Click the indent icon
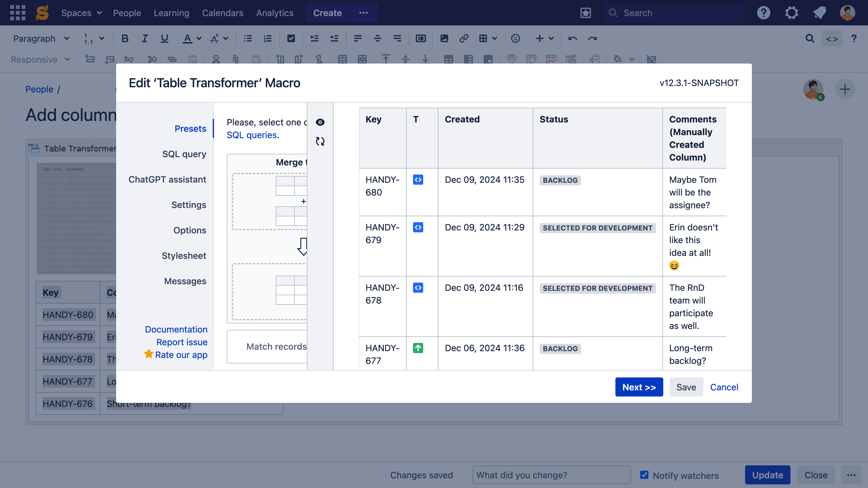Image resolution: width=868 pixels, height=488 pixels. tap(334, 38)
